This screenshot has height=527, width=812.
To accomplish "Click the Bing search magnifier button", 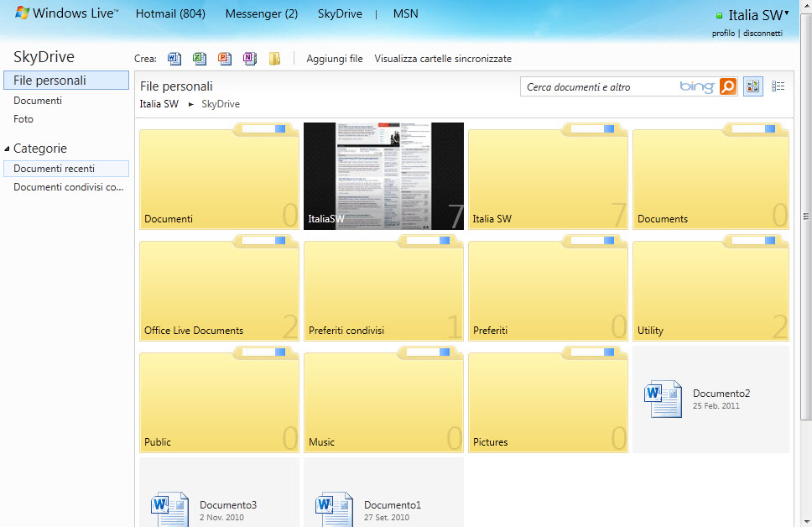I will point(727,86).
